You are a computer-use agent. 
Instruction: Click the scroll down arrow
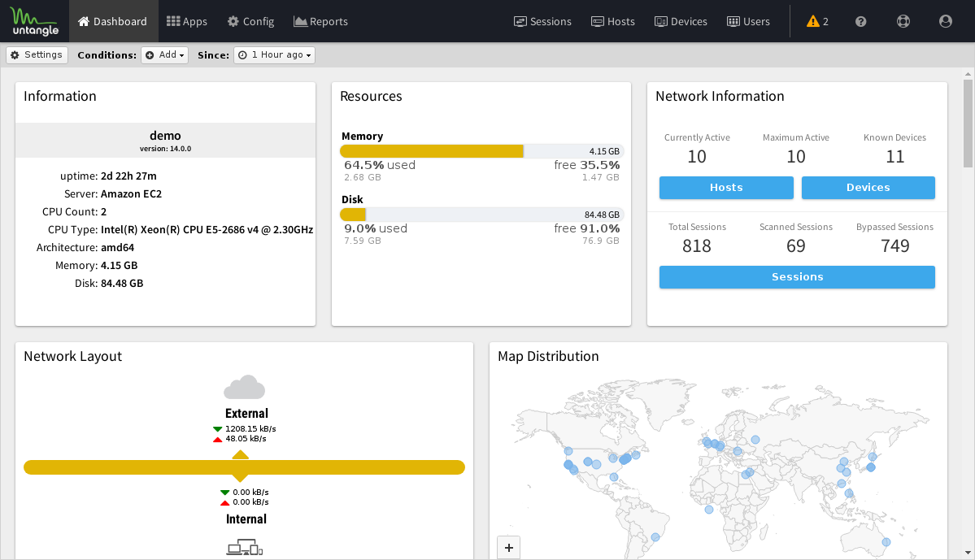(x=968, y=553)
